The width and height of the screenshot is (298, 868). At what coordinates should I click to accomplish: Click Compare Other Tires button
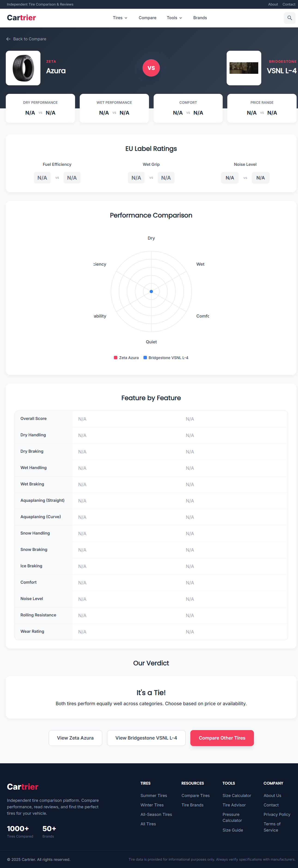[222, 738]
